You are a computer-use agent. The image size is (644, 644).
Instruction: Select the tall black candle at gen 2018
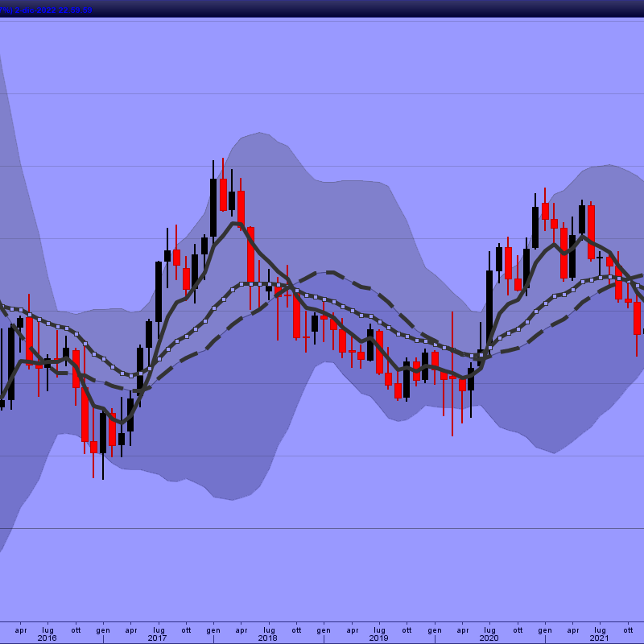pyautogui.click(x=213, y=207)
